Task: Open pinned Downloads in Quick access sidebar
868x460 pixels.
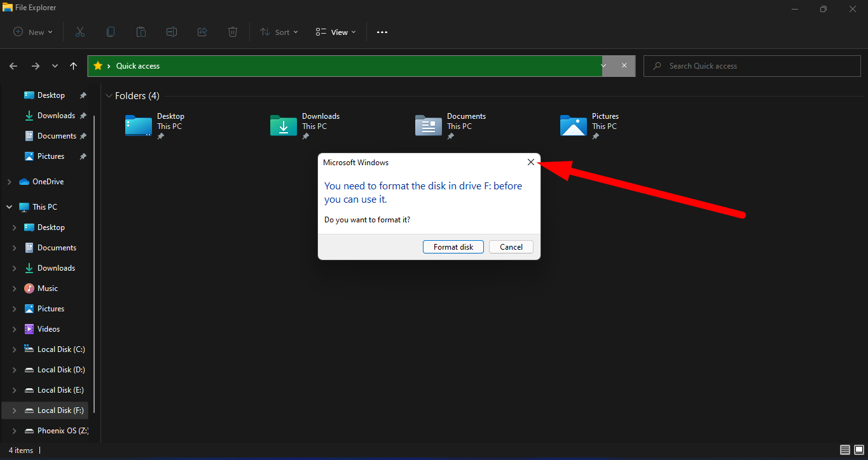Action: (x=56, y=116)
